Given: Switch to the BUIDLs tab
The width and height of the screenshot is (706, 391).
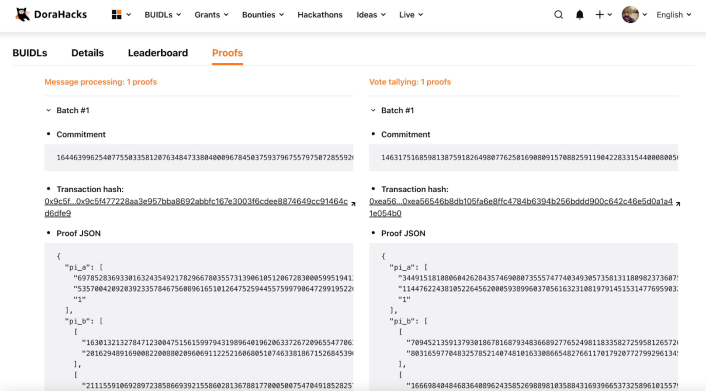Looking at the screenshot, I should click(30, 53).
